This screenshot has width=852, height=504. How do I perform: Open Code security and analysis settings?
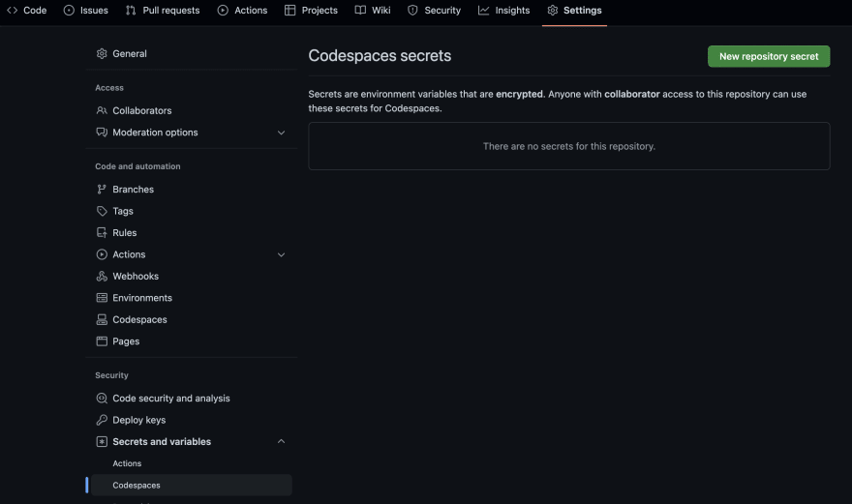tap(170, 399)
